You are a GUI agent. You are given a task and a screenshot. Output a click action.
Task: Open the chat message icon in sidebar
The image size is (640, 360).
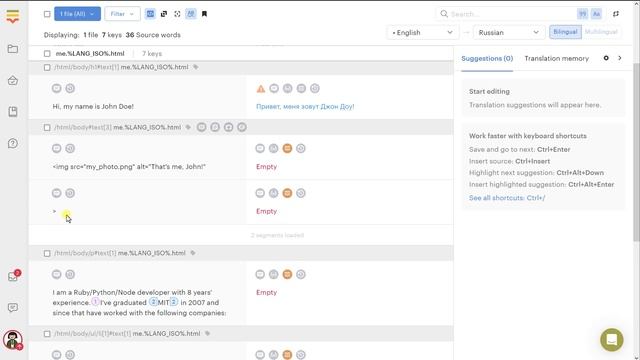(13, 308)
